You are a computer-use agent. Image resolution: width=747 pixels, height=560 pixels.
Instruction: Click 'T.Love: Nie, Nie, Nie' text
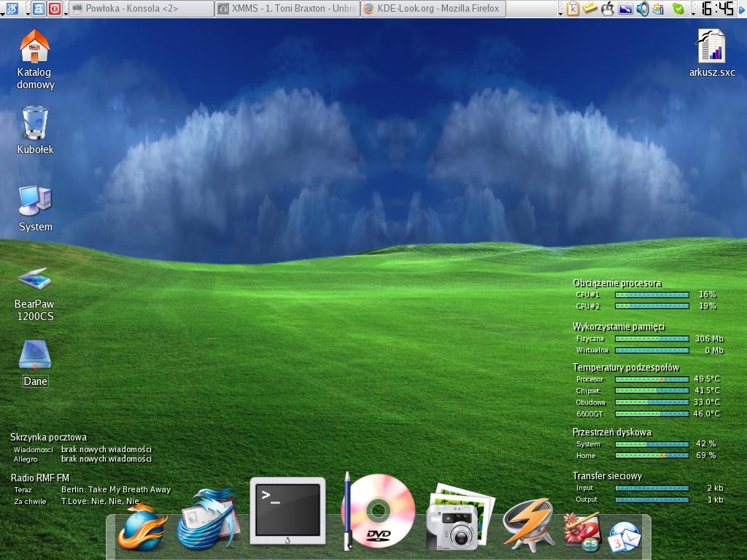[100, 501]
